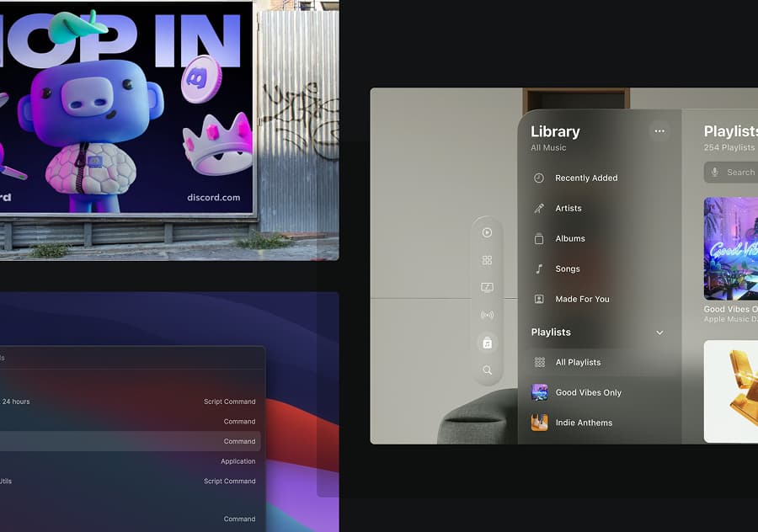Screen dimensions: 758x532
Task: Click the clock icon beside Recently Added
Action: pos(539,178)
